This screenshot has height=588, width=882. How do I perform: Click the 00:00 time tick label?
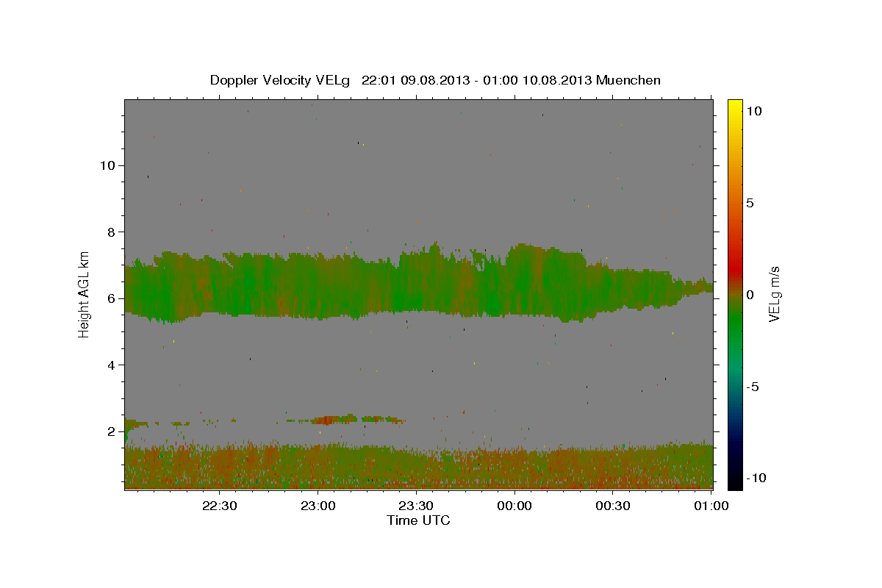click(514, 506)
